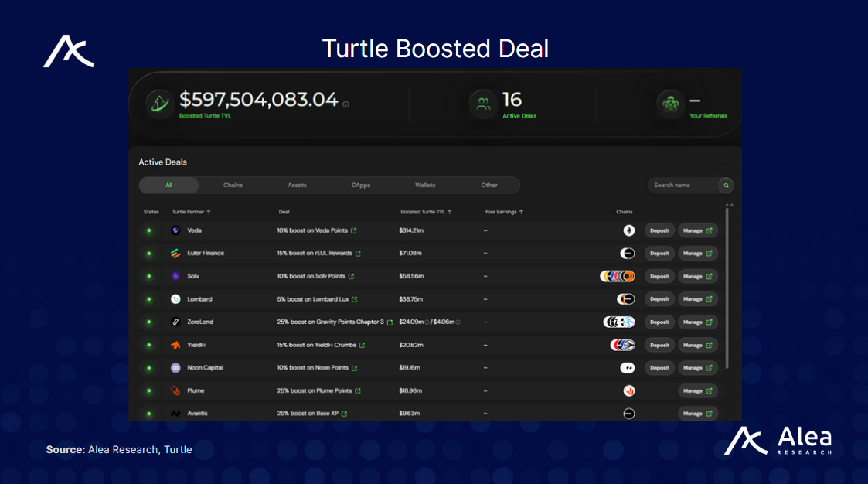The height and width of the screenshot is (484, 868).
Task: Expand the chain icon stack in ZeroLend row
Action: coord(618,322)
